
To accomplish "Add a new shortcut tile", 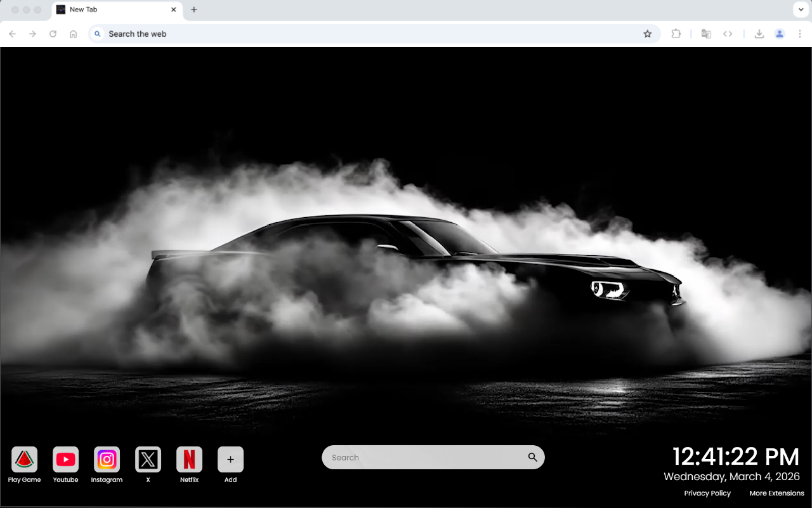I will point(230,459).
